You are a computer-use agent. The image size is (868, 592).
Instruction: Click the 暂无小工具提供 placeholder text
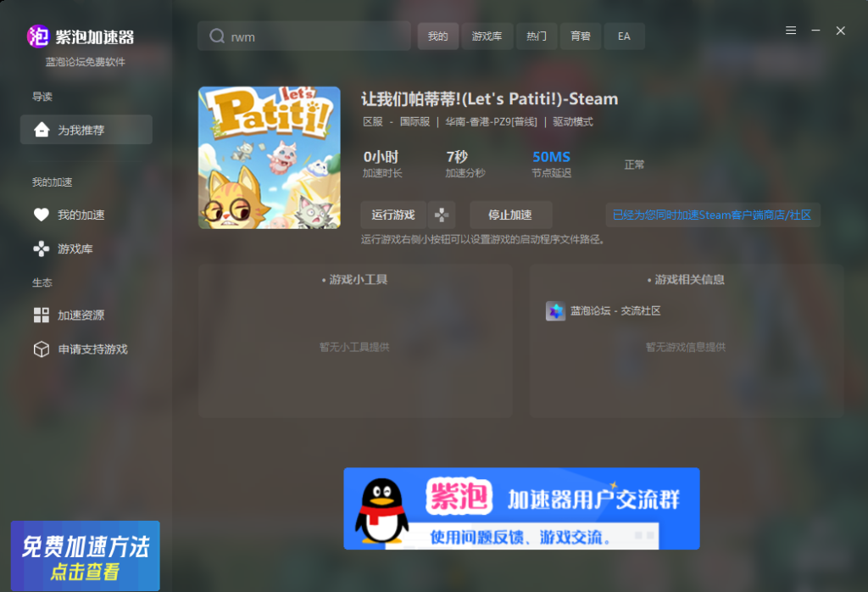[x=354, y=347]
